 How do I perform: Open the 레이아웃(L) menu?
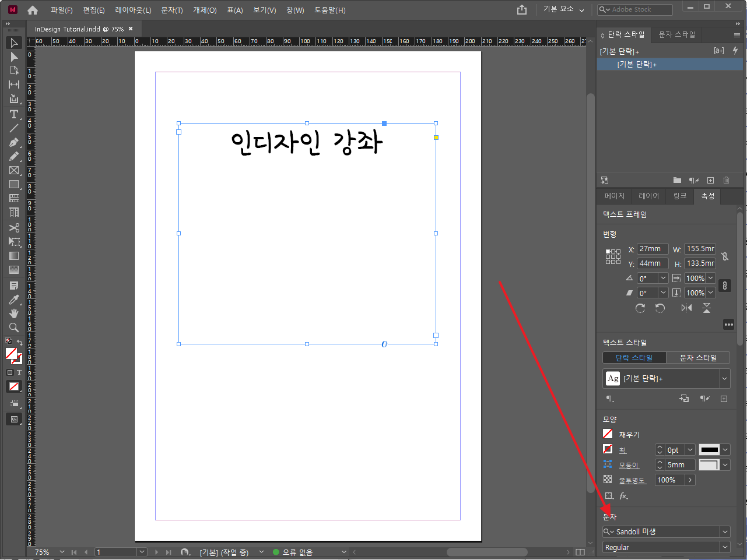click(133, 10)
